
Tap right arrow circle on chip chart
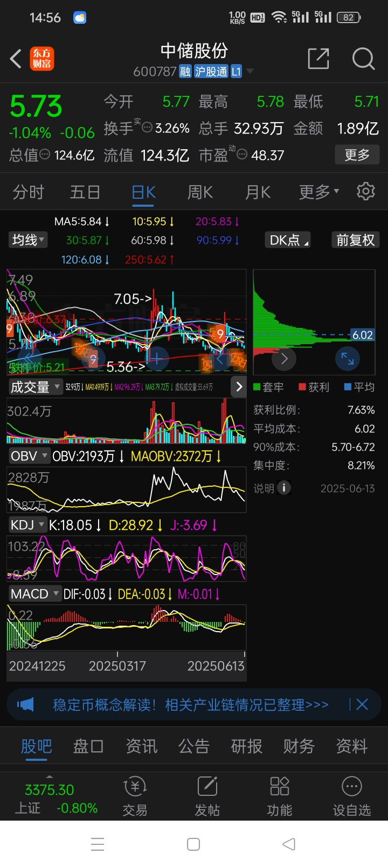(284, 358)
